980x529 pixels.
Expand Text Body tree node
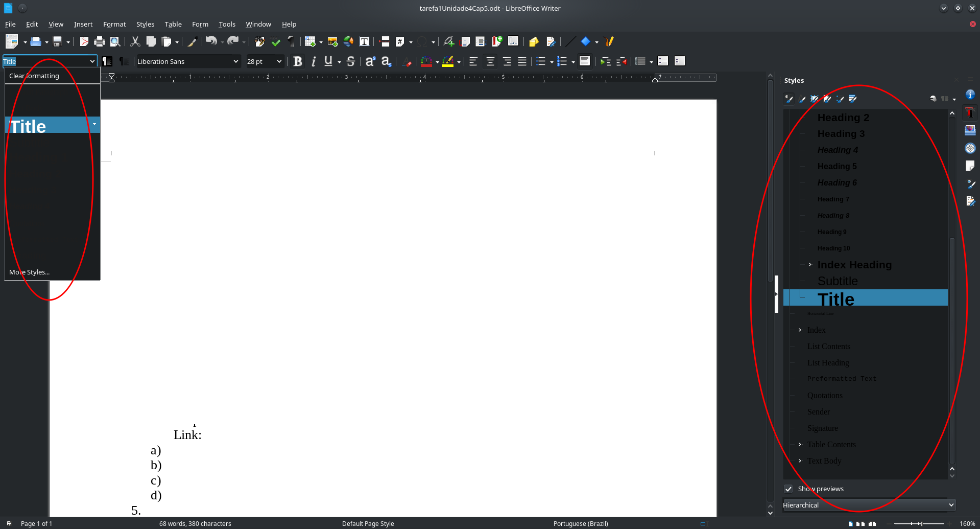click(800, 461)
